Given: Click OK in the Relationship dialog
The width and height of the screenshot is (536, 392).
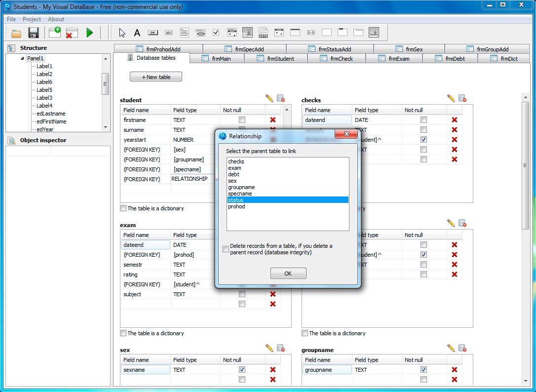Looking at the screenshot, I should click(x=288, y=274).
